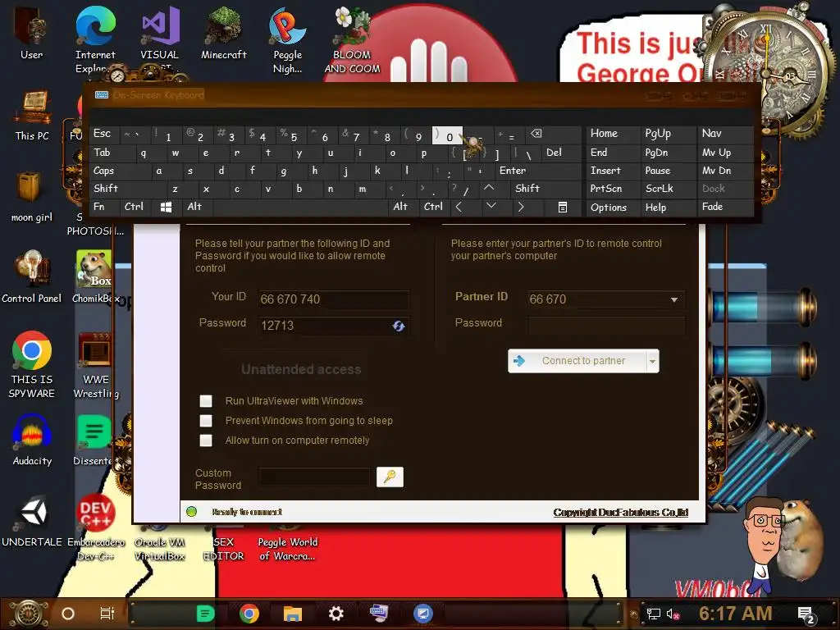Open the Internet Explorer desktop icon
840x630 pixels.
click(95, 40)
